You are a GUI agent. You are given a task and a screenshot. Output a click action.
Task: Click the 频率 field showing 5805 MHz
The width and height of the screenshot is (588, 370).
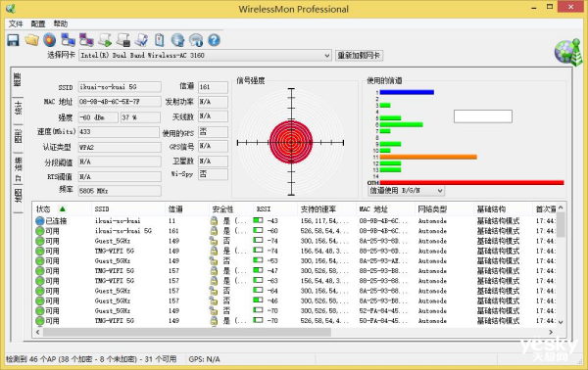tap(120, 191)
